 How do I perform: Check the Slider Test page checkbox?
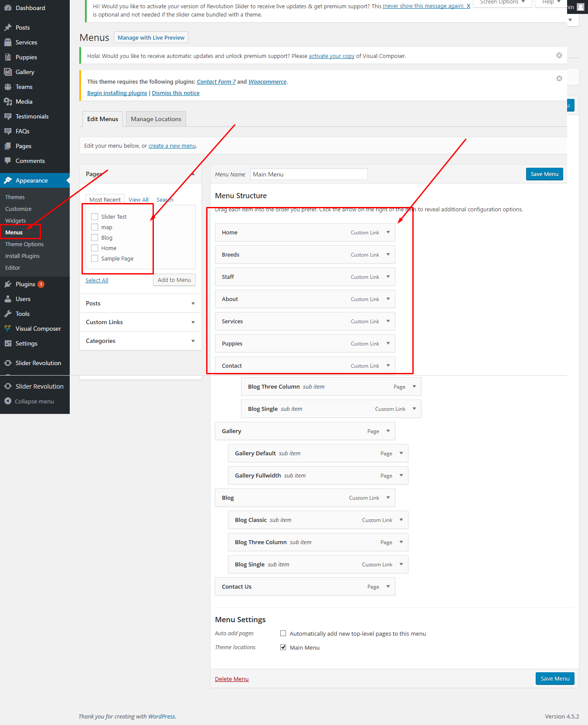[x=95, y=217]
